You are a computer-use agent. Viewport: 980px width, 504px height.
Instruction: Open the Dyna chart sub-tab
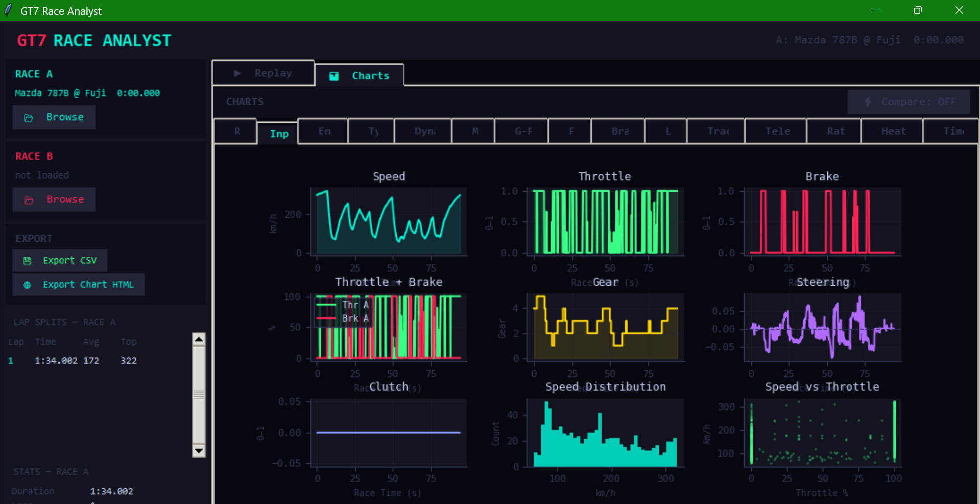click(423, 131)
